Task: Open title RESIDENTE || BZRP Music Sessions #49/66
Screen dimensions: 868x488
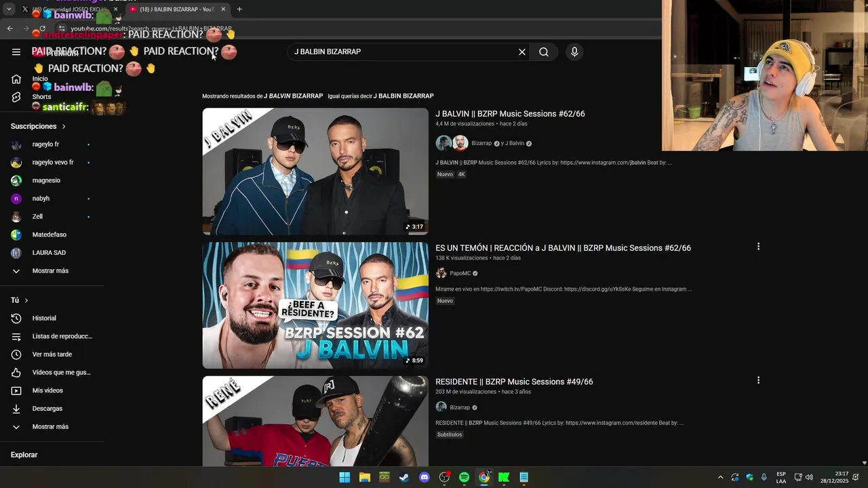Action: (x=514, y=382)
